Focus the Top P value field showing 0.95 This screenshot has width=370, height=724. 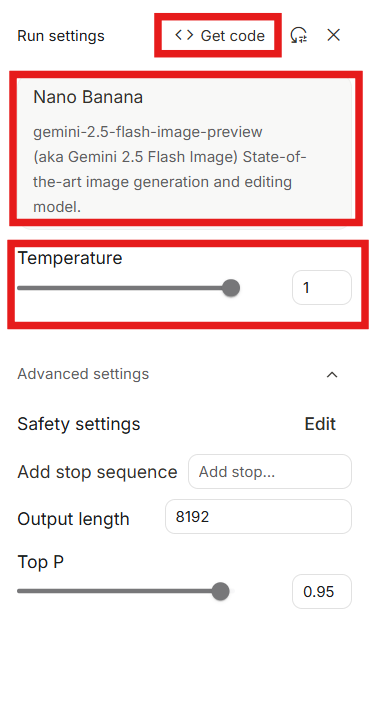point(322,591)
